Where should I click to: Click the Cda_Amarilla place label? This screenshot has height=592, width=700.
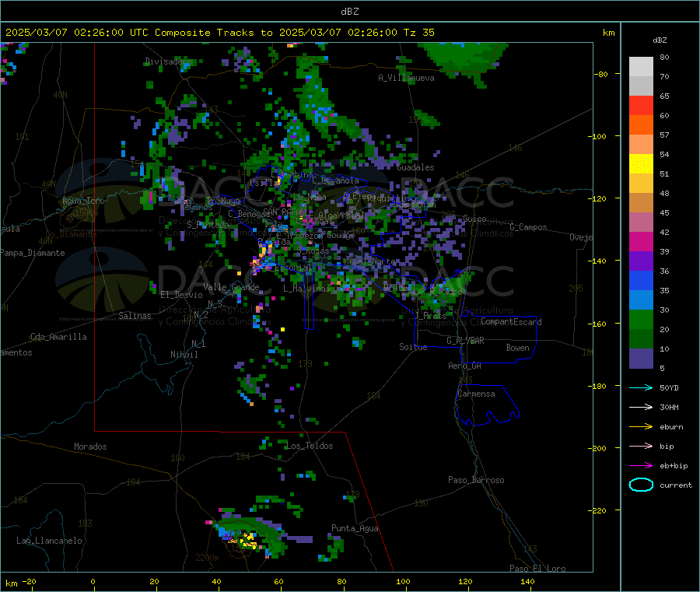[58, 337]
